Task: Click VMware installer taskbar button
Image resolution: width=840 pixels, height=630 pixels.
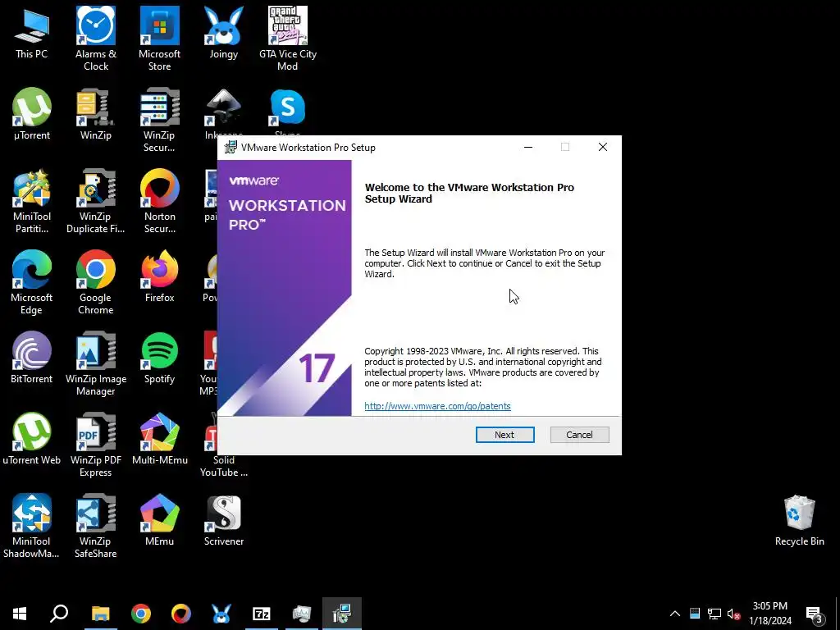Action: (x=342, y=614)
